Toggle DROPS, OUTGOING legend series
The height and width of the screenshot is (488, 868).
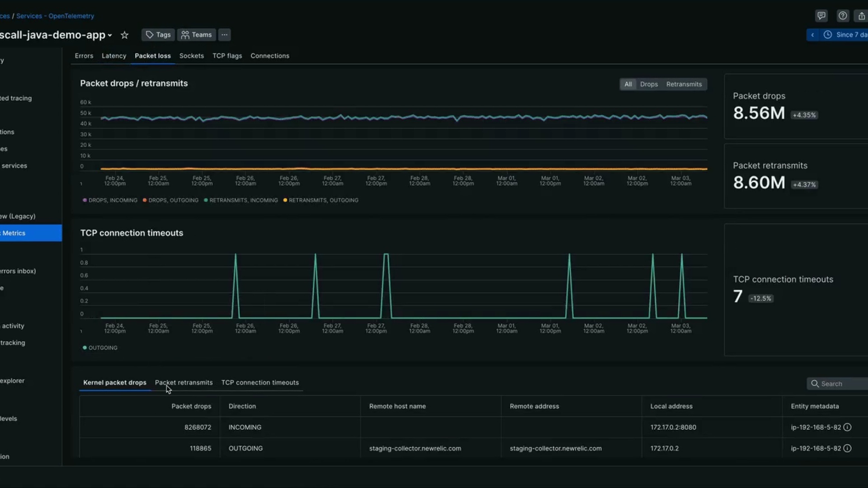click(170, 200)
